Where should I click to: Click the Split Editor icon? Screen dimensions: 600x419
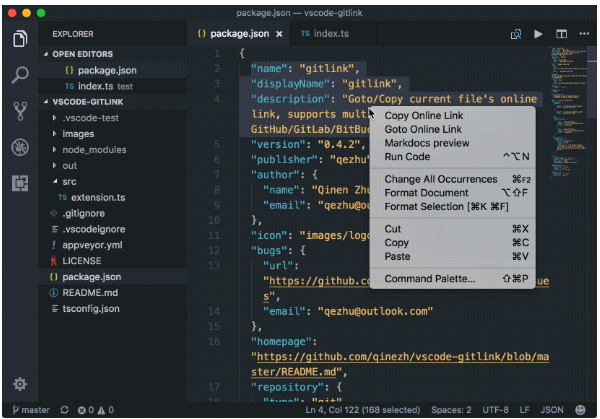561,34
